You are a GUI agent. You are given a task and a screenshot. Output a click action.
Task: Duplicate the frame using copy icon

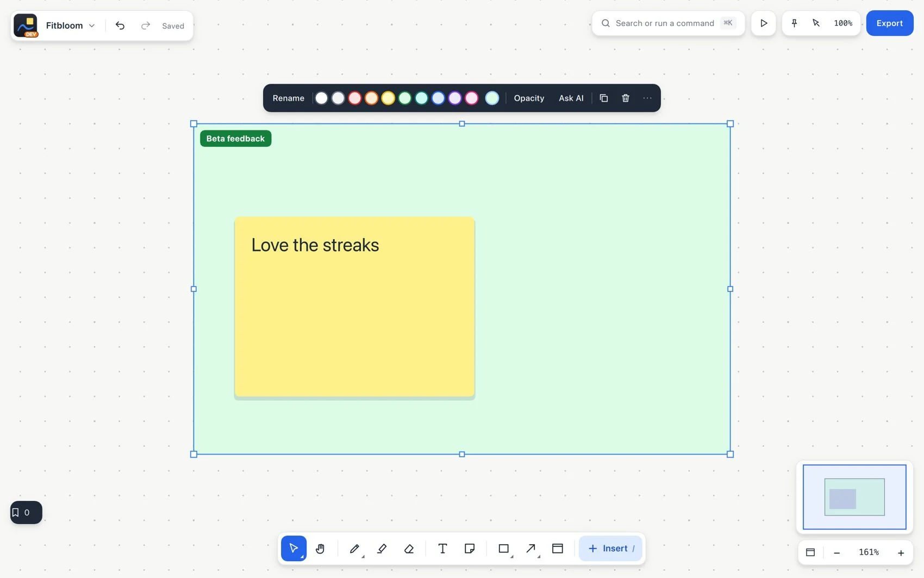(603, 98)
